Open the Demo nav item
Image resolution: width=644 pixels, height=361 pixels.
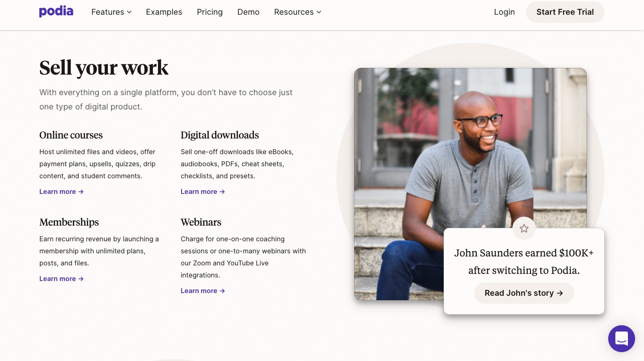click(x=248, y=12)
